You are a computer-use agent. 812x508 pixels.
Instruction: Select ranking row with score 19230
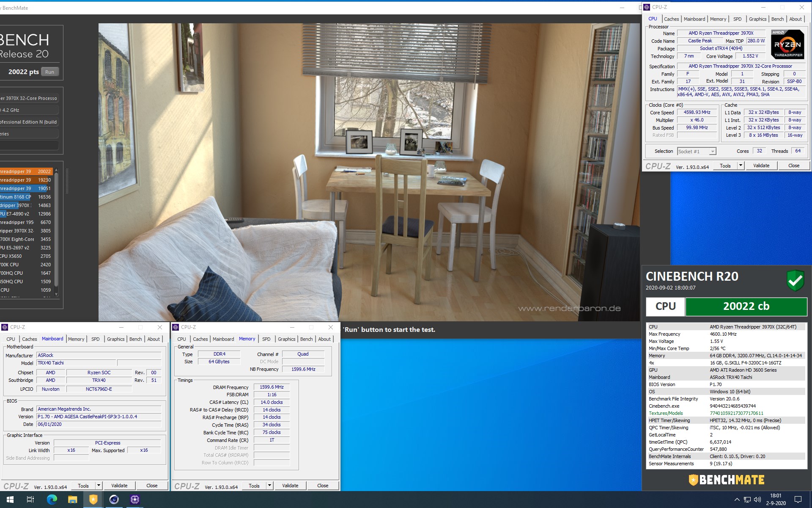26,180
